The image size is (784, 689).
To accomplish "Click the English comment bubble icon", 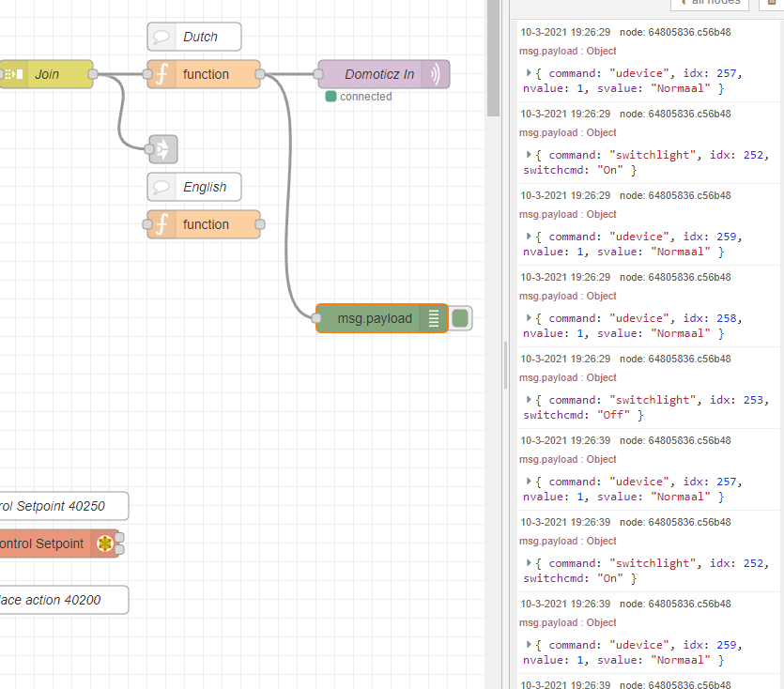I will [161, 187].
